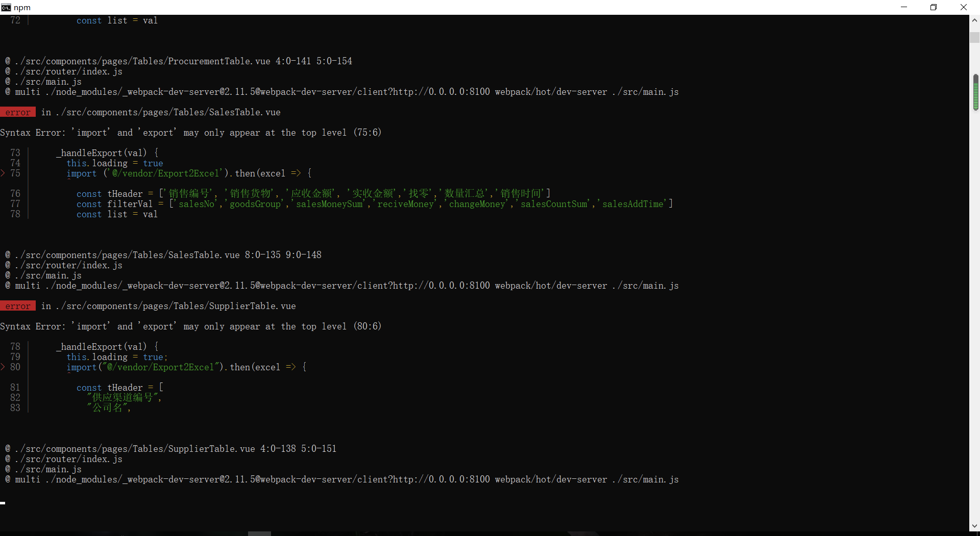980x536 pixels.
Task: Click the Minimize button of the console window
Action: 903,7
